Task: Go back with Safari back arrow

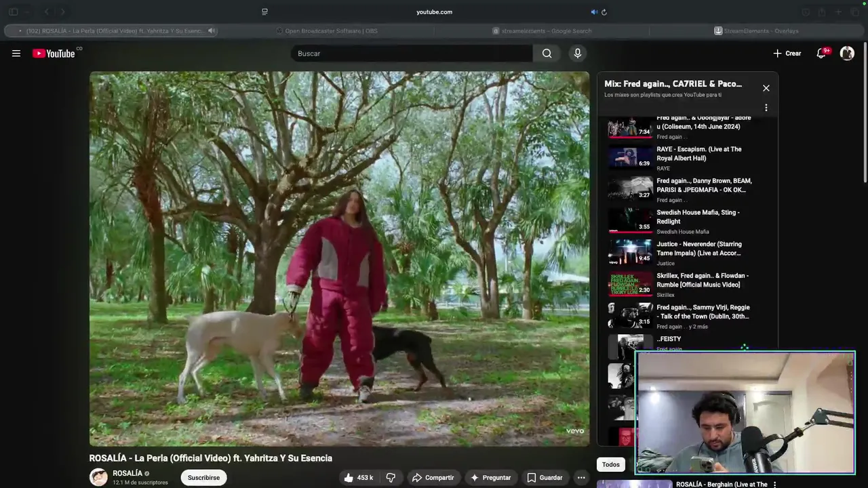Action: (x=47, y=12)
